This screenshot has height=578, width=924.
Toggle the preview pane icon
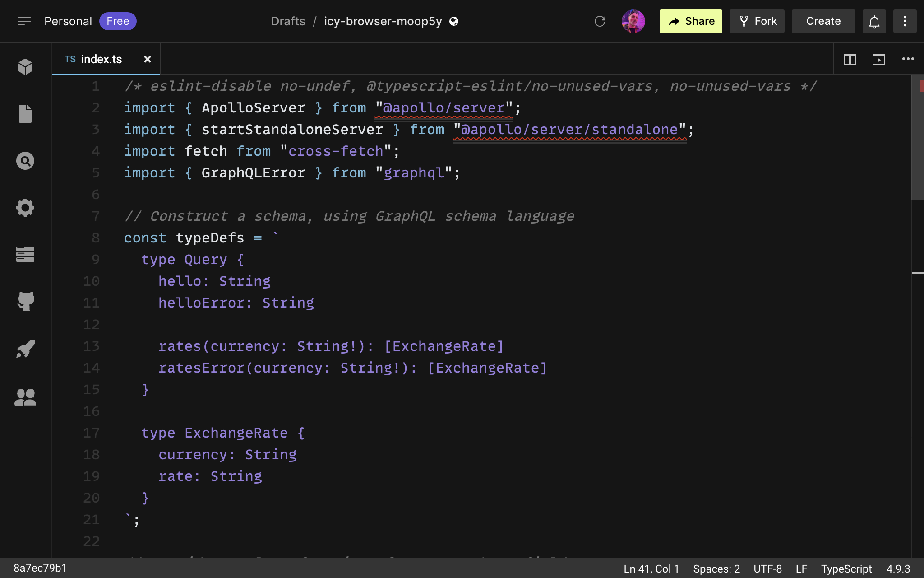click(878, 59)
